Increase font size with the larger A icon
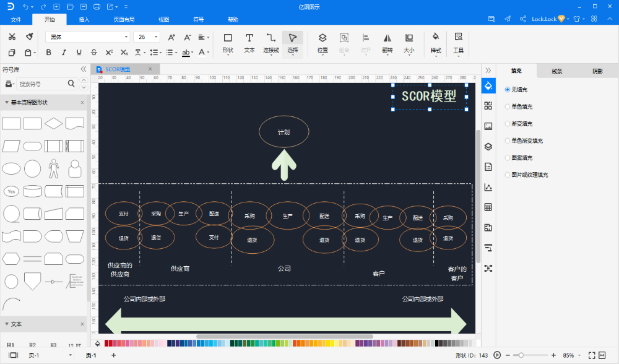 point(171,37)
